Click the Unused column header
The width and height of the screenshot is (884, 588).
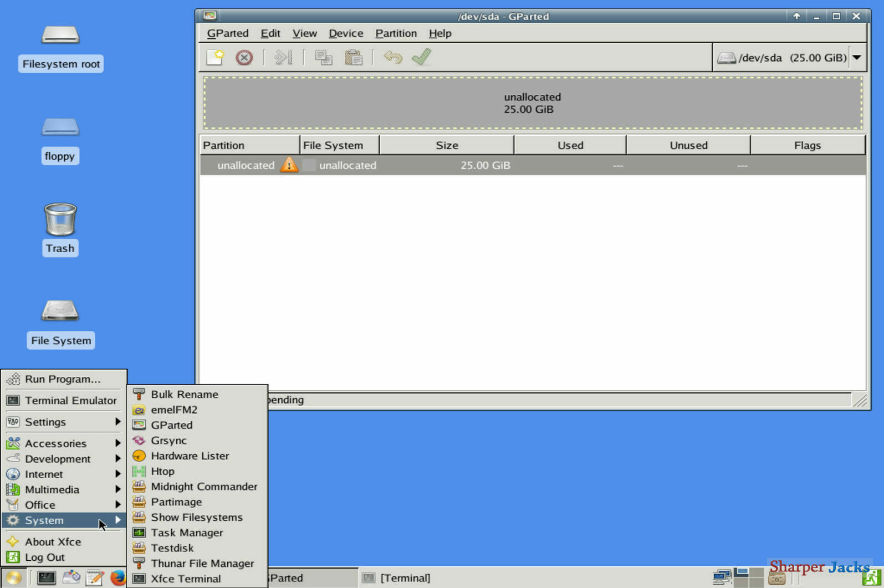point(688,145)
